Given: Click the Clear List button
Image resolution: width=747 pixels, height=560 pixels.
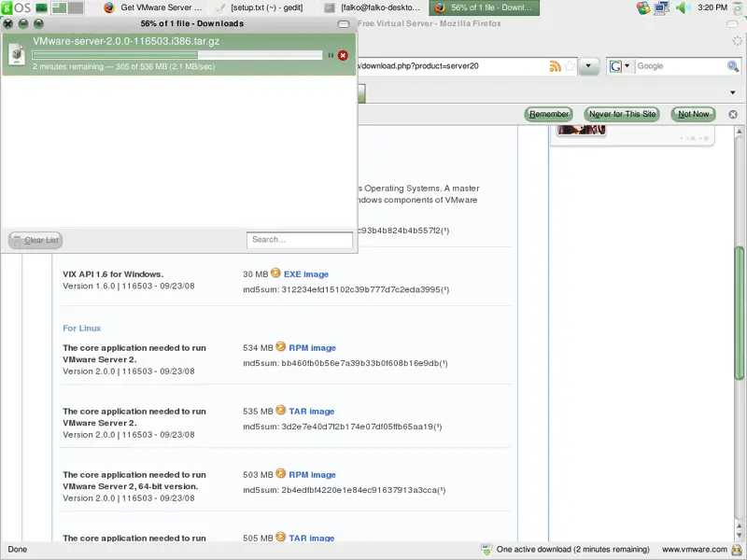Looking at the screenshot, I should [35, 240].
